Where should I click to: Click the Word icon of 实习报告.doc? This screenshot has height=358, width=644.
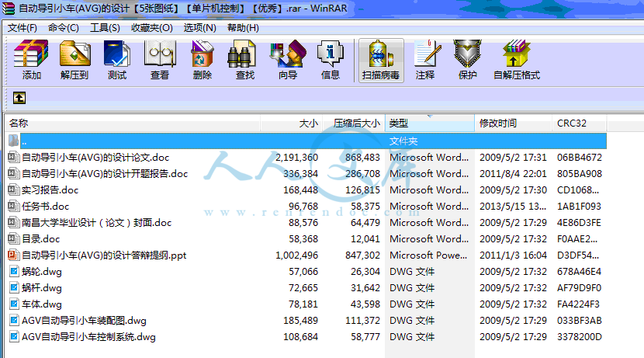(x=13, y=190)
